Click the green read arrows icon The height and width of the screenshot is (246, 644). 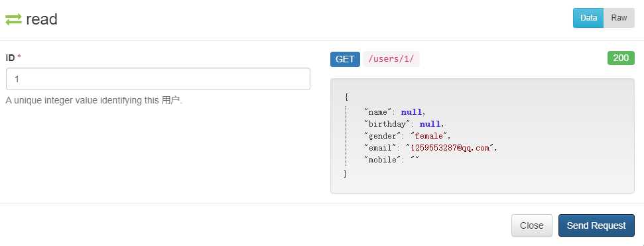(x=13, y=20)
